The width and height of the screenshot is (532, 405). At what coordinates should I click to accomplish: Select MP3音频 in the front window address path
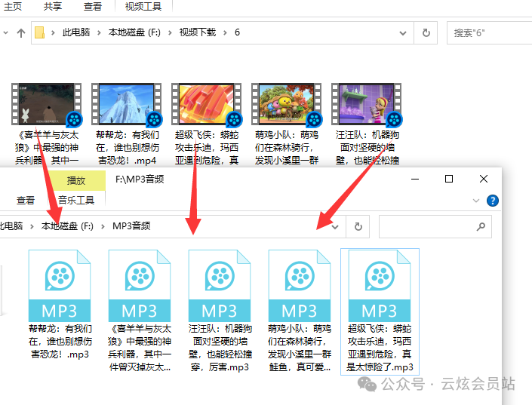click(131, 226)
